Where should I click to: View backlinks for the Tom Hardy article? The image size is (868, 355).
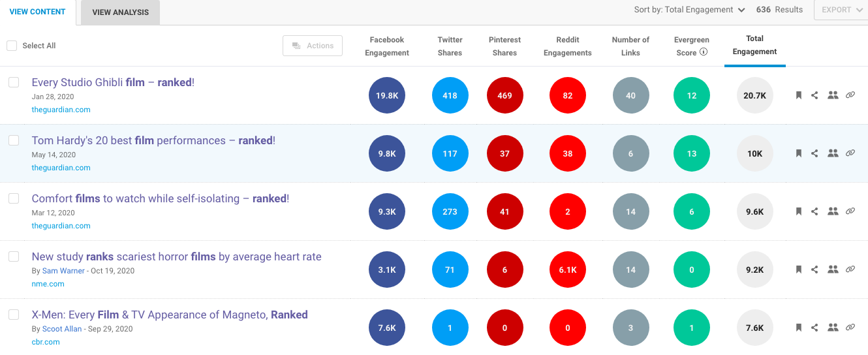850,153
